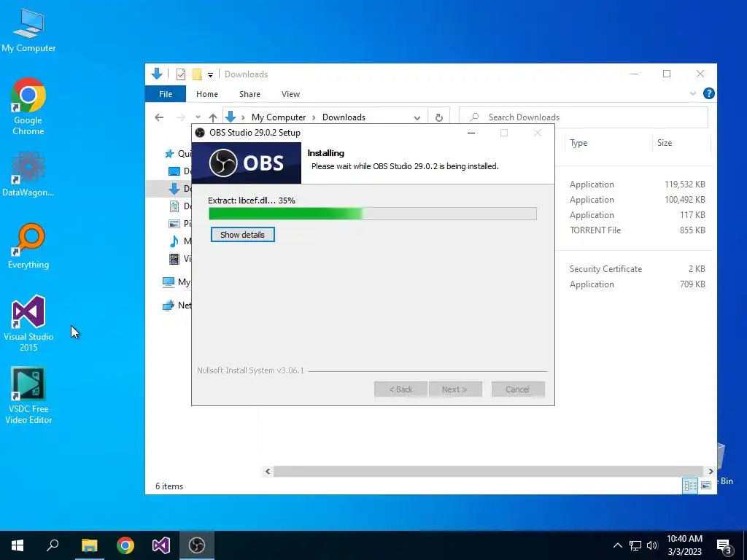
Task: Open Home ribbon tab in explorer
Action: pyautogui.click(x=207, y=94)
